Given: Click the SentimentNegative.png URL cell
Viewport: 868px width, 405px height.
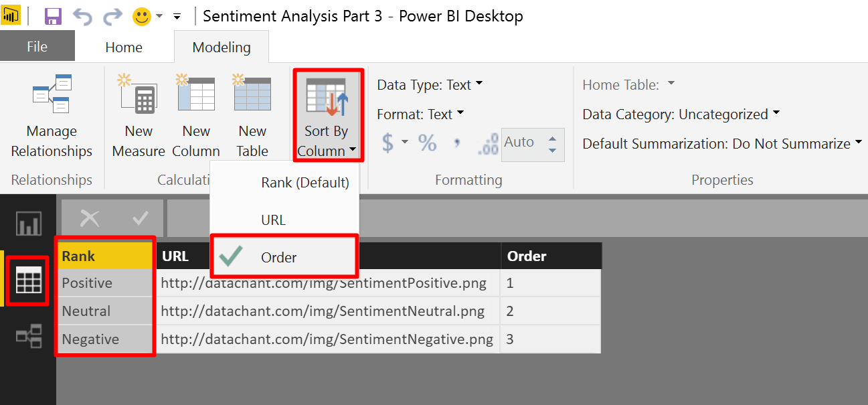Looking at the screenshot, I should (328, 339).
